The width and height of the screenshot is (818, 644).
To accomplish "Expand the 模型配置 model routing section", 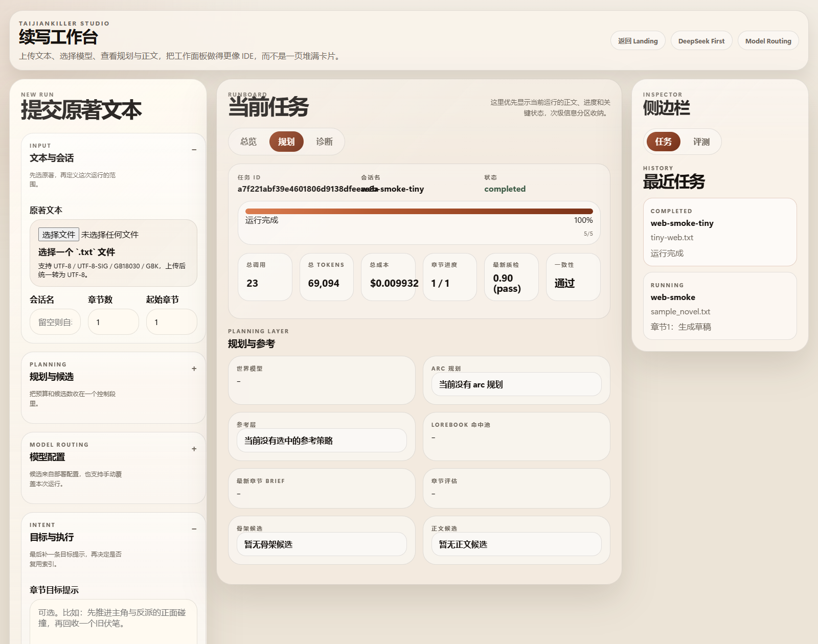I will tap(194, 449).
